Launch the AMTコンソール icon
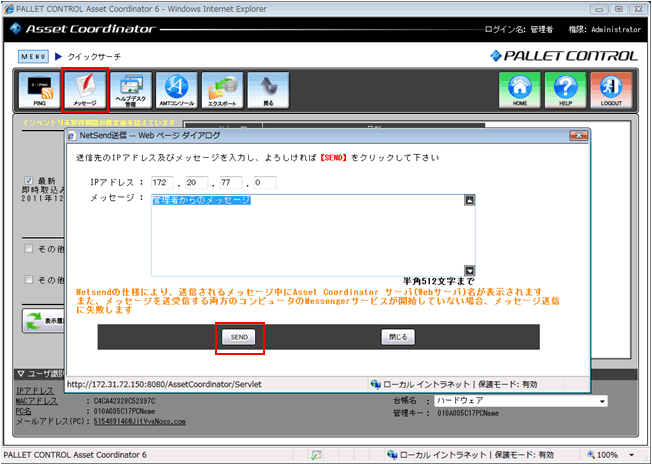Viewport: 652px width, 465px height. 177,90
